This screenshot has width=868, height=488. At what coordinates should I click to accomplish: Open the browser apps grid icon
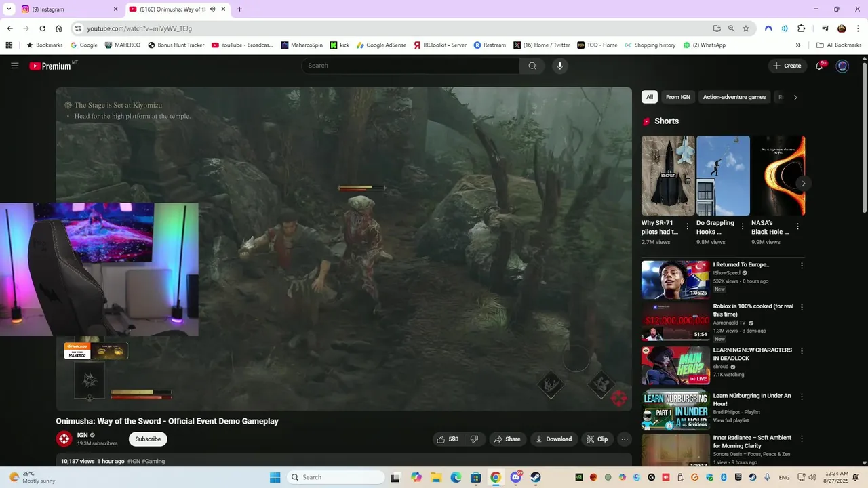[9, 45]
